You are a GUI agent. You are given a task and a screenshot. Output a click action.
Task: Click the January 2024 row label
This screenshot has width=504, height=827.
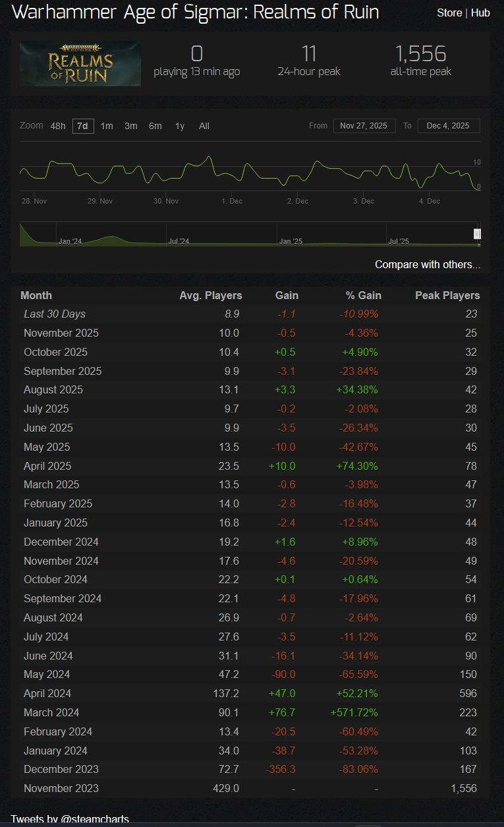coord(55,751)
